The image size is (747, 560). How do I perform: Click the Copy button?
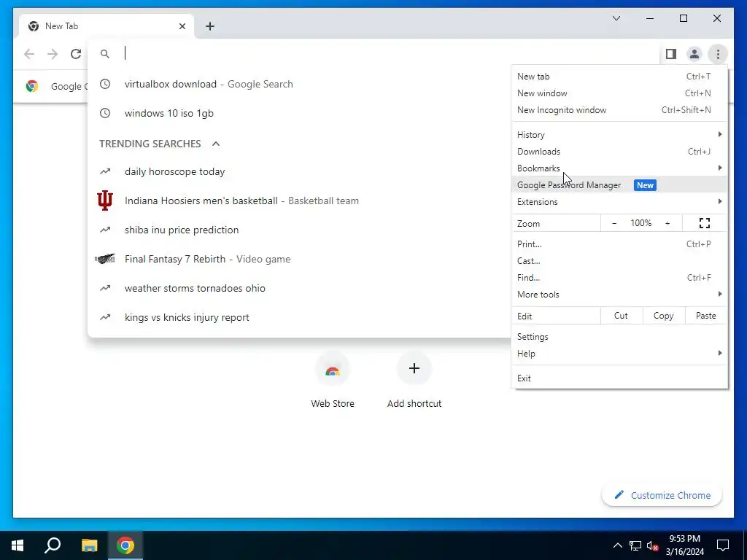coord(663,316)
